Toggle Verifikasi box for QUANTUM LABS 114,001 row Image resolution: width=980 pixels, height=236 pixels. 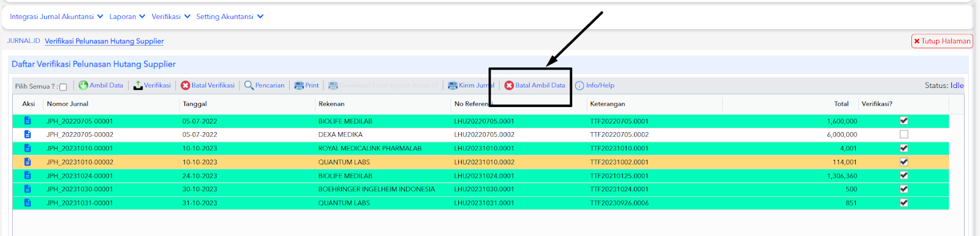point(904,161)
